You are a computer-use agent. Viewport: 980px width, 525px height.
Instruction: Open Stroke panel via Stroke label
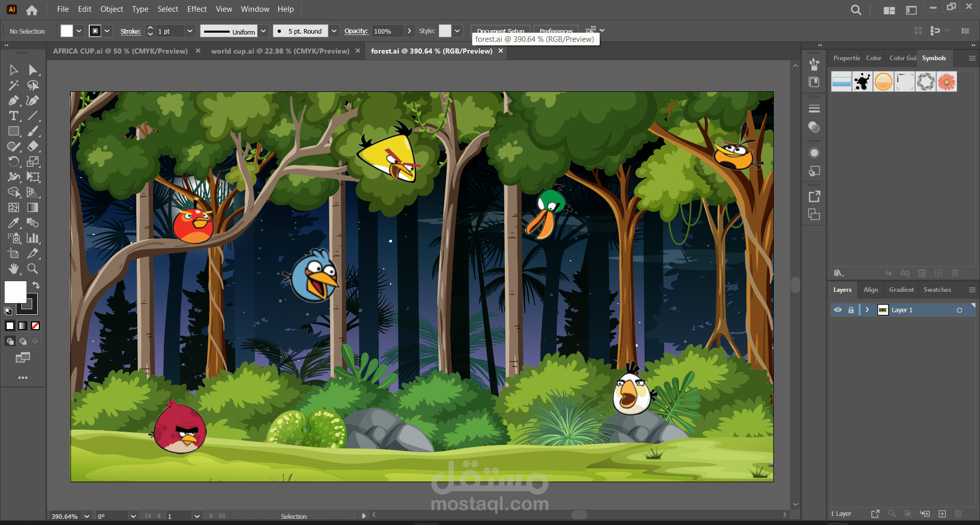[x=131, y=32]
